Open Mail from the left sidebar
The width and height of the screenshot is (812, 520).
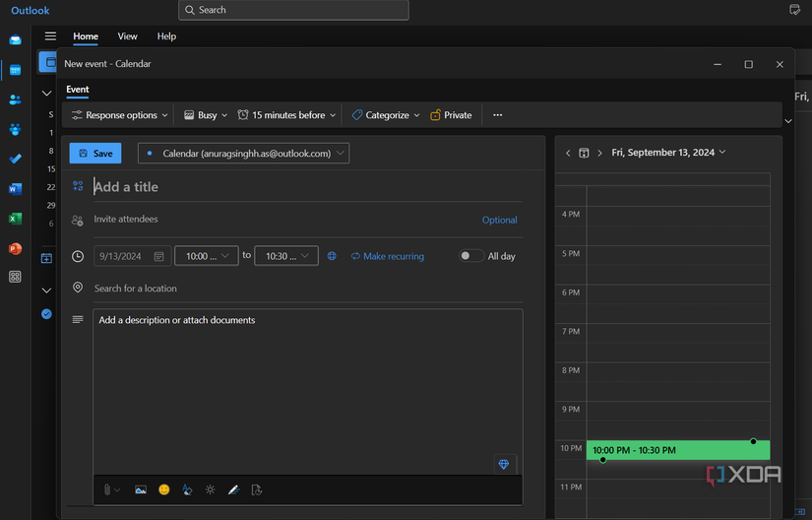click(15, 40)
